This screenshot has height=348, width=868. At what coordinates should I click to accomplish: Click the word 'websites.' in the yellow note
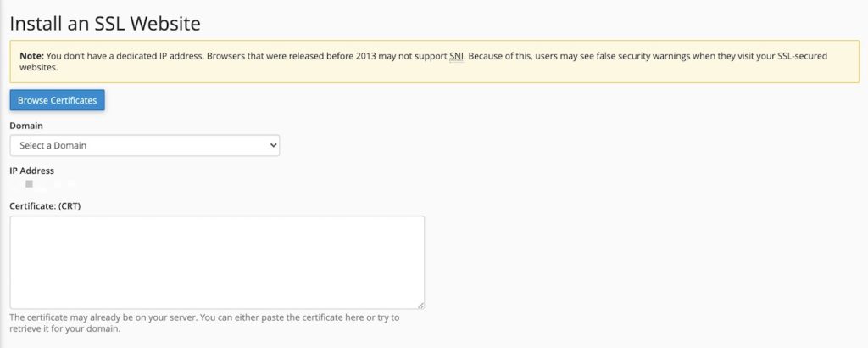39,68
